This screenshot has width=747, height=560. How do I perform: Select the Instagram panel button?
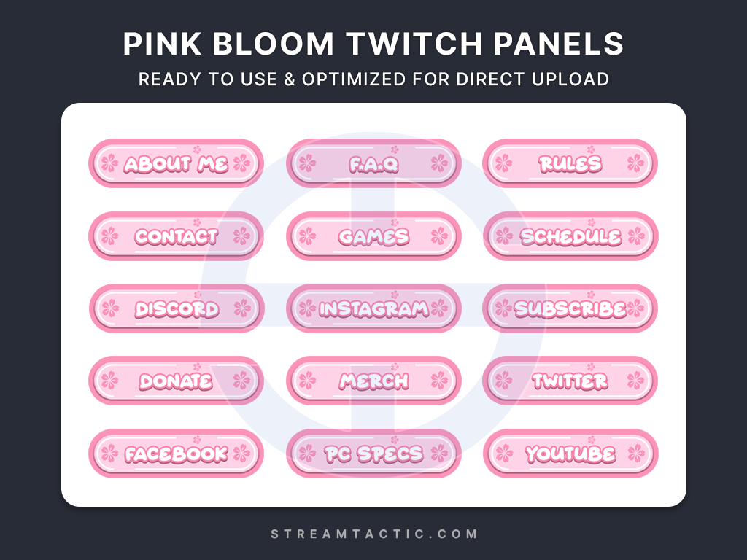coord(373,308)
